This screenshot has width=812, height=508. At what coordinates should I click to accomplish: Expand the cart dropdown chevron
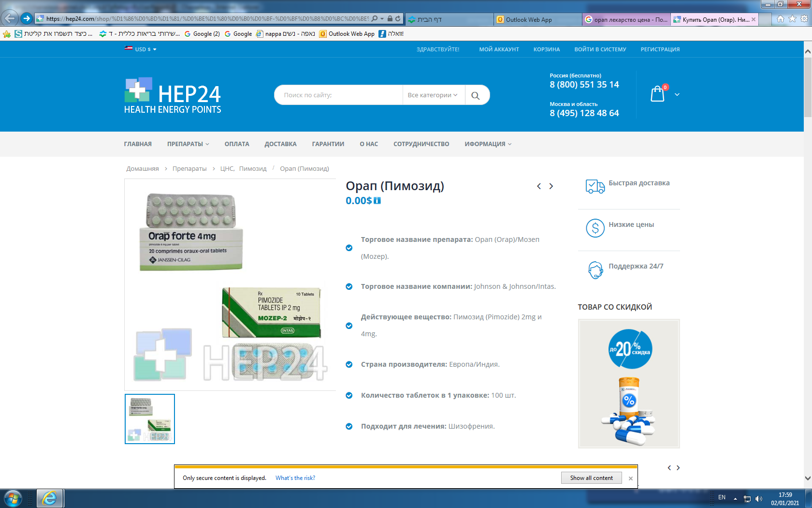pyautogui.click(x=677, y=95)
